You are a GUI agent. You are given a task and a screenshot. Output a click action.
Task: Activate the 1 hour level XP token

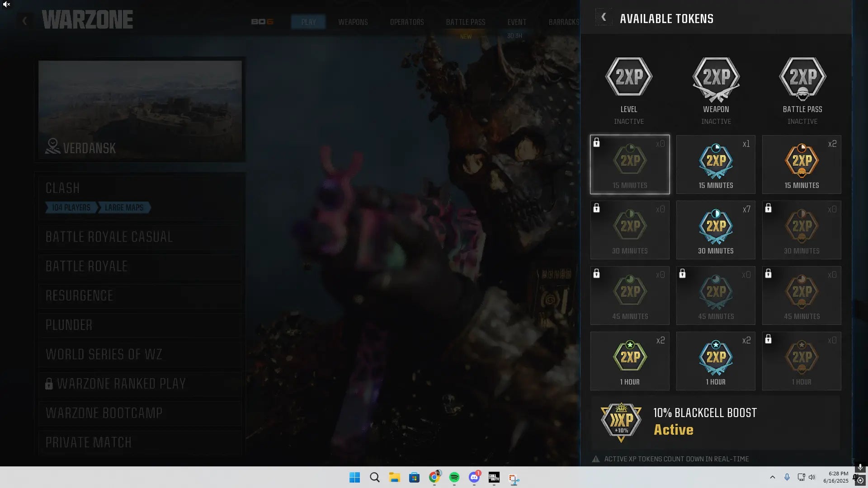630,361
